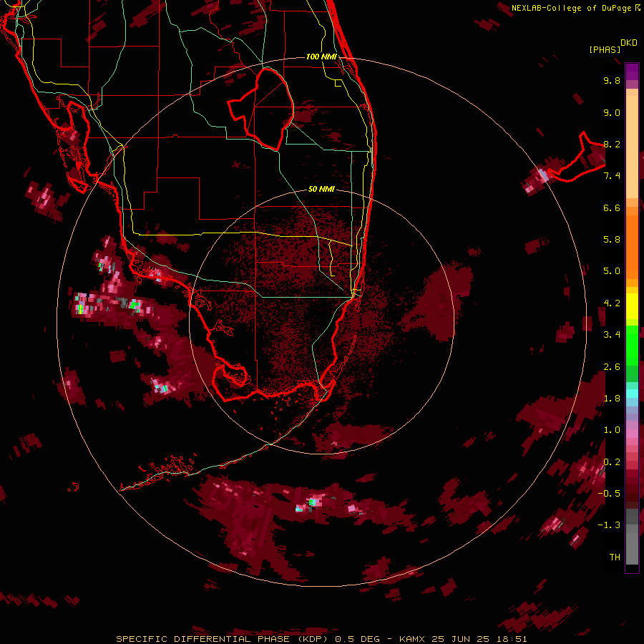Click the orange segment of the color bar
Screen dimensions: 644x644
coord(632,246)
